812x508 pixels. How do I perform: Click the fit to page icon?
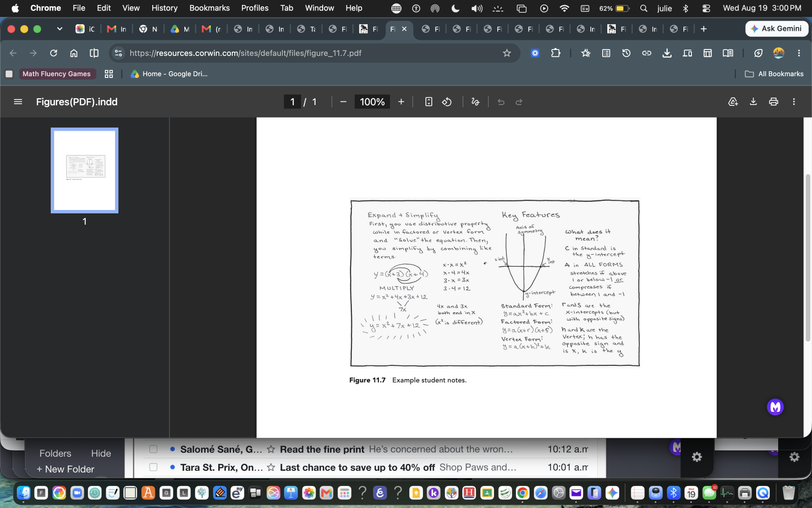(x=428, y=102)
